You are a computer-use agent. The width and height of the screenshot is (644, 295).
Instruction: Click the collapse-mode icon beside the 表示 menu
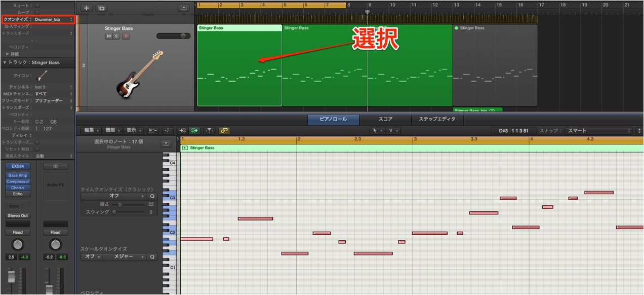pyautogui.click(x=153, y=131)
